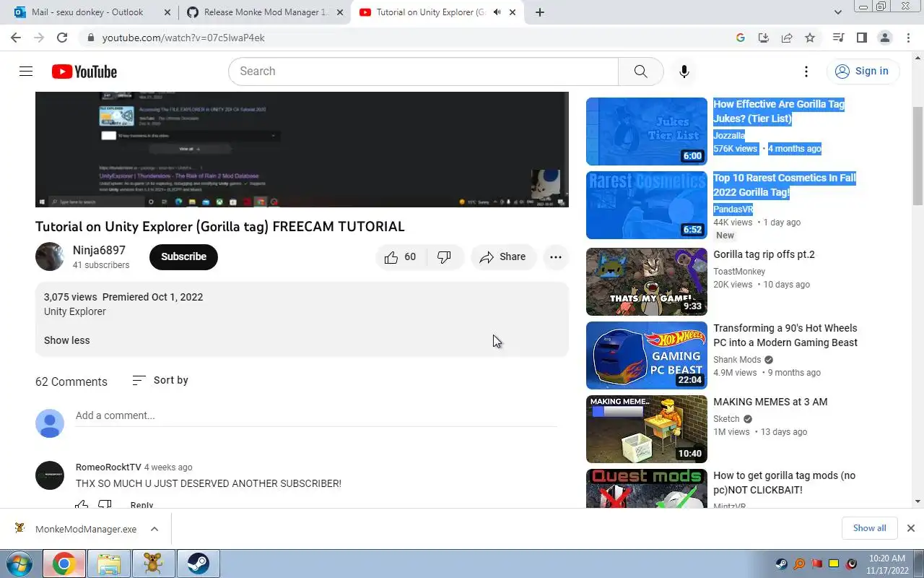Collapse description with Show less
The image size is (924, 578).
point(66,340)
